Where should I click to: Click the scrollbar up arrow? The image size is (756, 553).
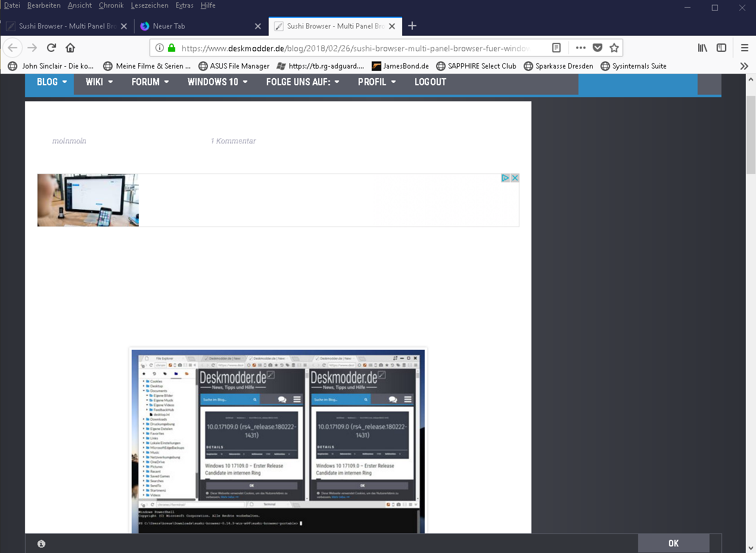pyautogui.click(x=751, y=79)
